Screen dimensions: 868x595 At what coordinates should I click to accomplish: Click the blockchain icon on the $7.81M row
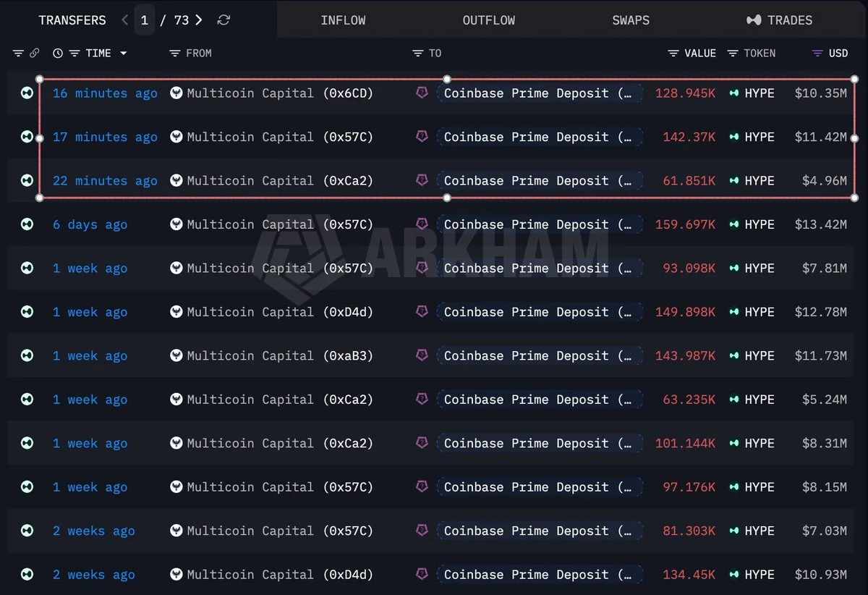click(x=27, y=269)
